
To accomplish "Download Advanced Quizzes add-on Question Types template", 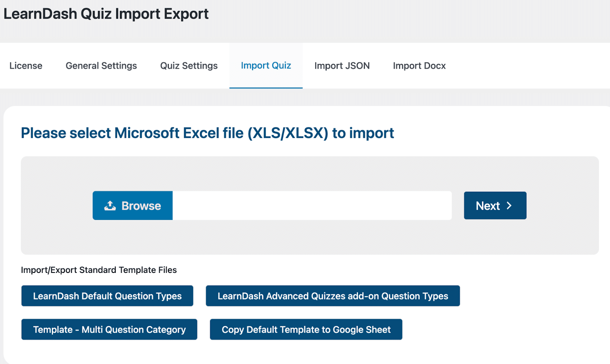I will click(333, 296).
